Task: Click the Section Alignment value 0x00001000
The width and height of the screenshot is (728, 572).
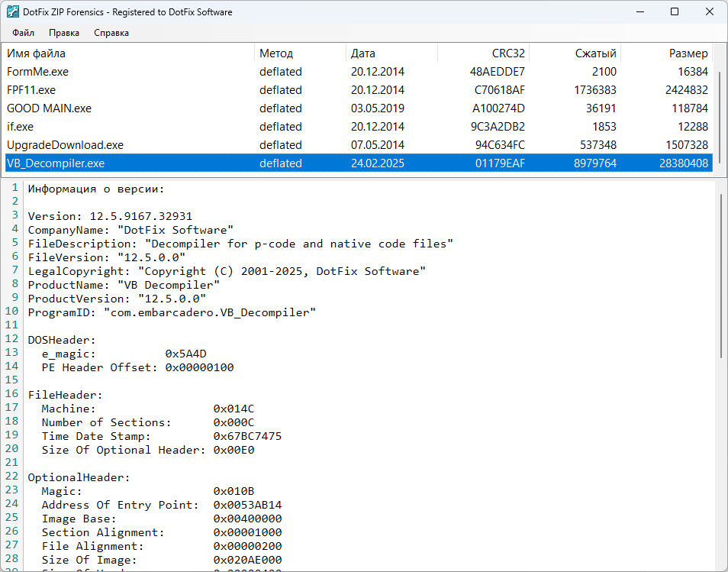Action: coord(247,532)
